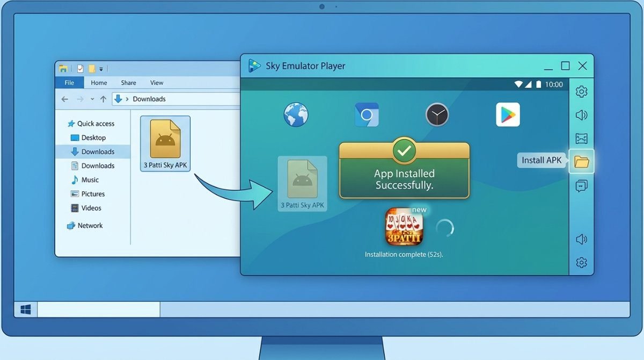Viewport: 644px width, 360px height.
Task: Open Videos in navigation pane
Action: [x=86, y=208]
